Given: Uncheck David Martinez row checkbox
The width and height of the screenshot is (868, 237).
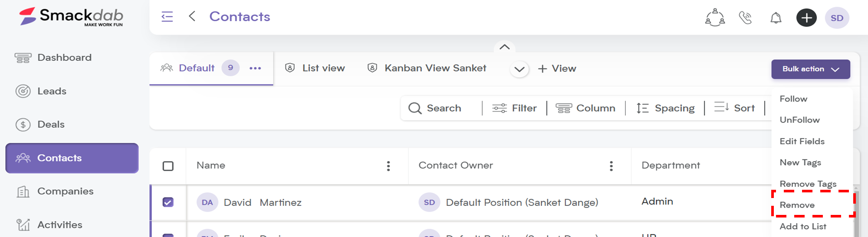Looking at the screenshot, I should (168, 202).
